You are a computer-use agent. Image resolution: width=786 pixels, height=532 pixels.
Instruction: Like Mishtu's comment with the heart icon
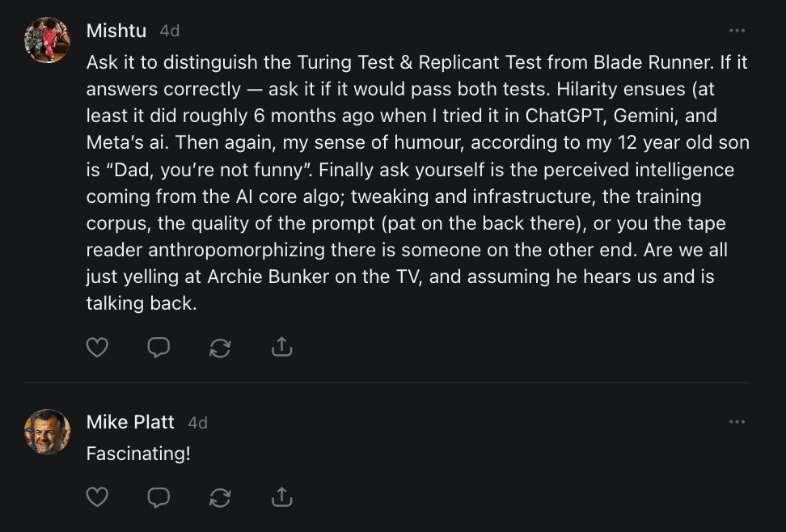97,348
